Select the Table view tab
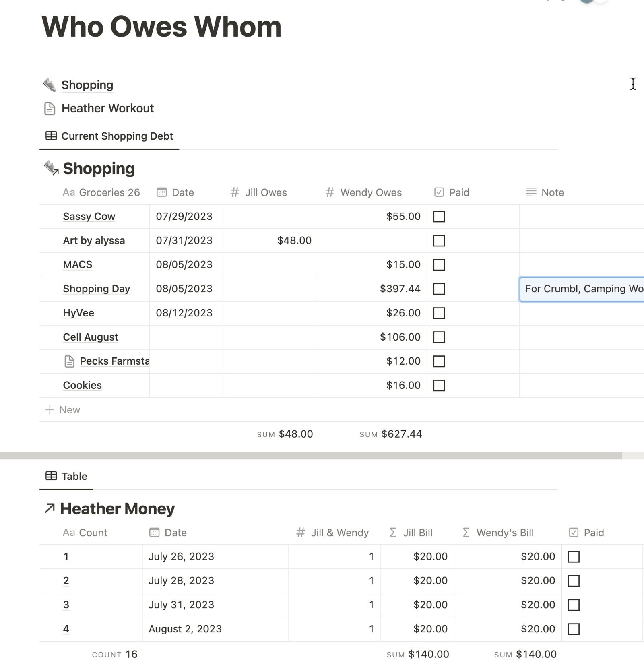The height and width of the screenshot is (665, 644). [74, 477]
